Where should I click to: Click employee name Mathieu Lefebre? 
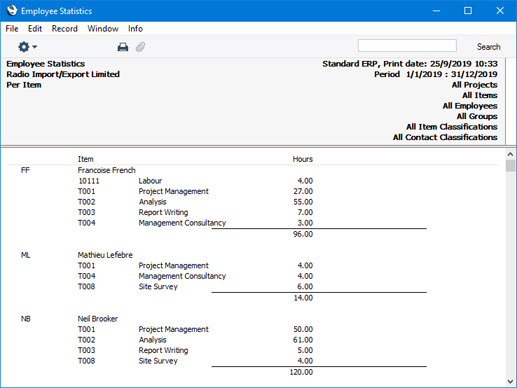105,255
